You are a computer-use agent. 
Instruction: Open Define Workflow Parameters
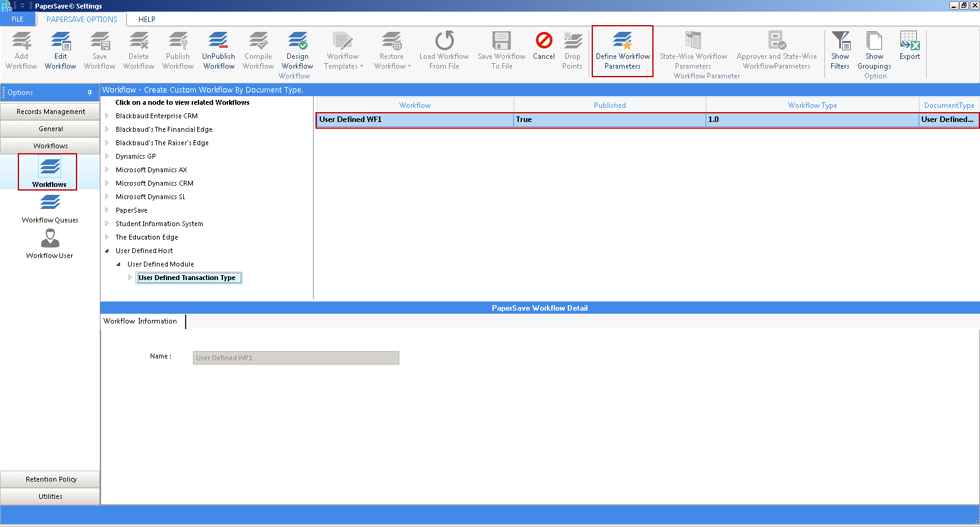[x=623, y=50]
